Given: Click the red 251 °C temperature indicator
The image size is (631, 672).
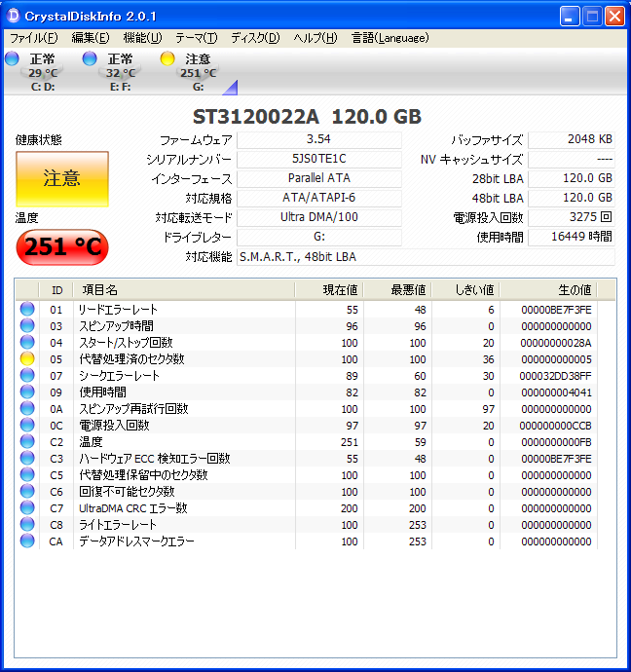Looking at the screenshot, I should (x=62, y=246).
